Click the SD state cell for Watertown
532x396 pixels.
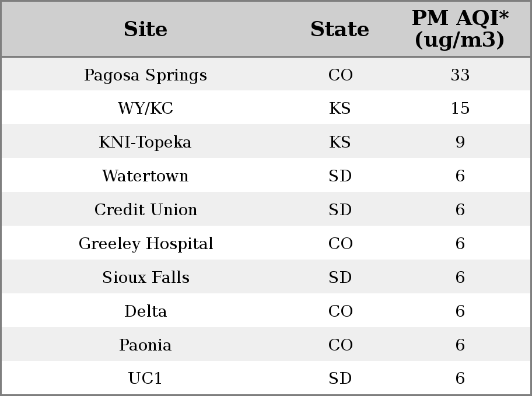[340, 176]
